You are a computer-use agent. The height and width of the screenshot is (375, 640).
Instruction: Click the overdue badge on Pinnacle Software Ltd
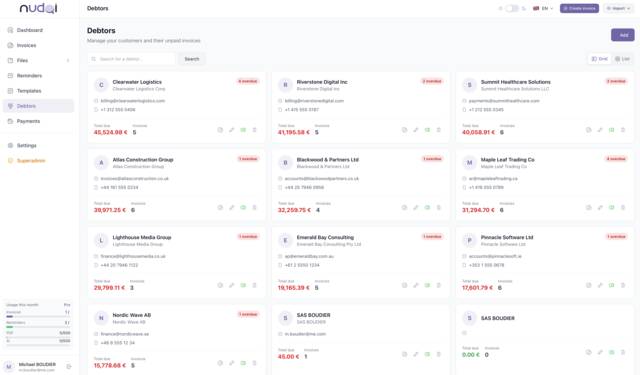coord(616,237)
